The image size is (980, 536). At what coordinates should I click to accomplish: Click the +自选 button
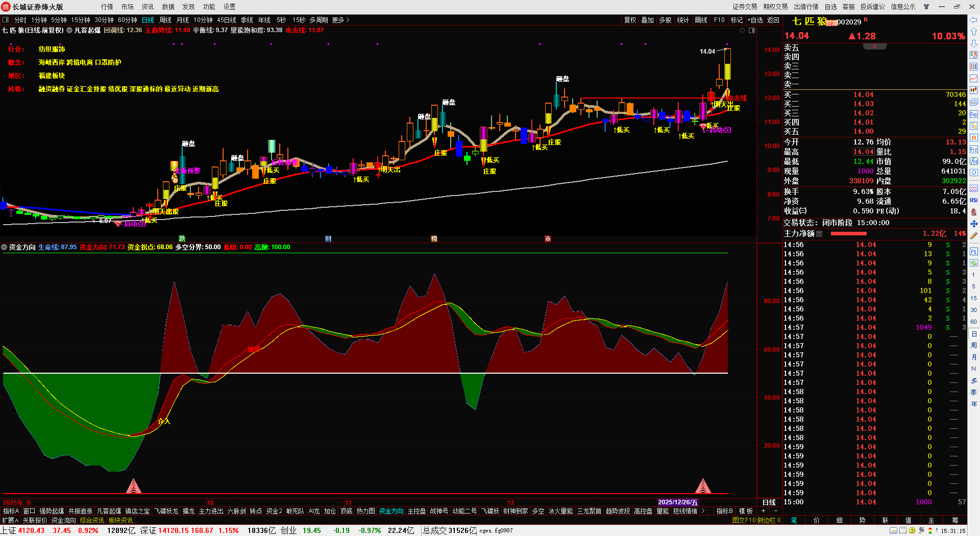click(755, 20)
